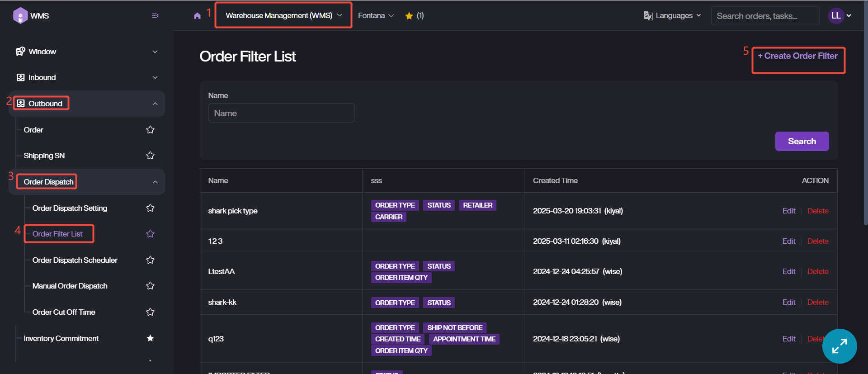
Task: Click the Languages translate icon
Action: [x=648, y=16]
